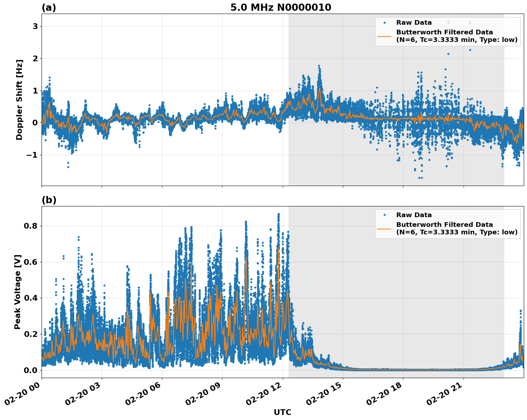Click a blue raw data point near the 1.8 Hz peak

tap(319, 66)
